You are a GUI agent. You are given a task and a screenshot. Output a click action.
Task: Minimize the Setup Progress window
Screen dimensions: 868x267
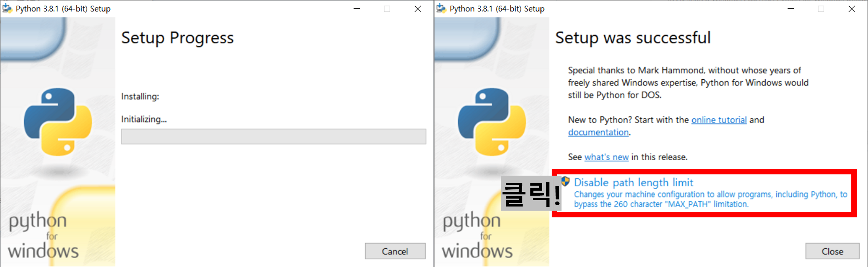click(x=357, y=9)
